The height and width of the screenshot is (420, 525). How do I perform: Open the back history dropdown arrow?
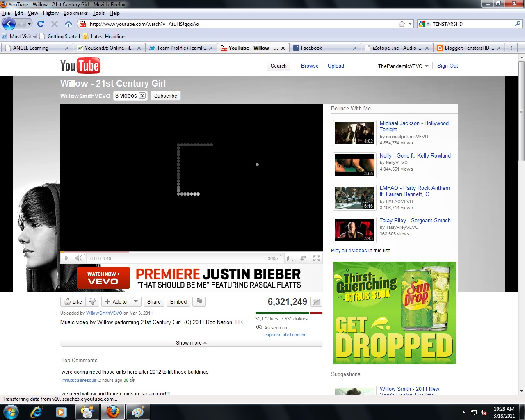point(29,24)
